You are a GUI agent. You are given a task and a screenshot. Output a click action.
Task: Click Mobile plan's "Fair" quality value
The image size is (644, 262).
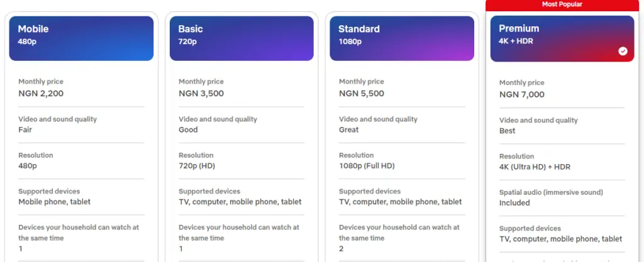[25, 130]
